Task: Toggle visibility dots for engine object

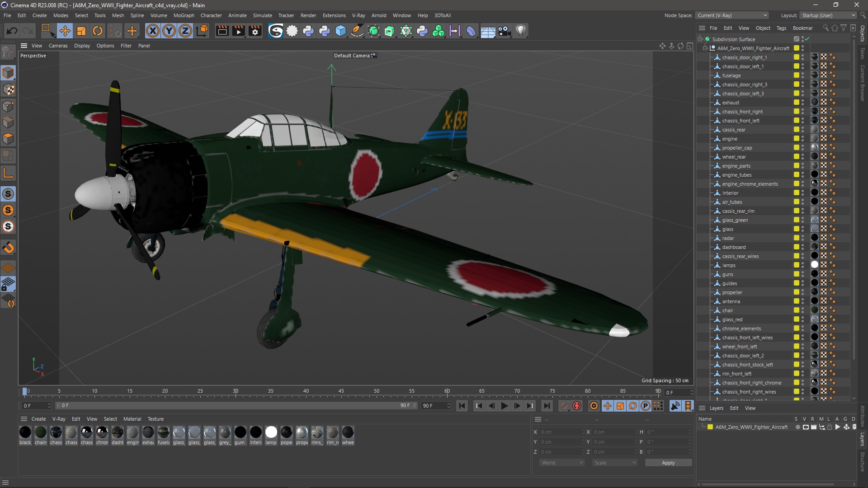Action: 803,139
